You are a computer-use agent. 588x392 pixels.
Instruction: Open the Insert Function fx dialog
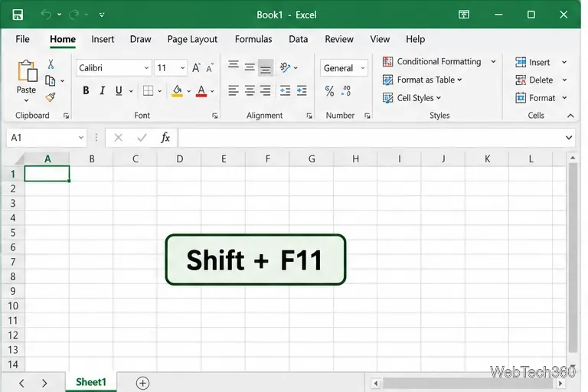165,138
